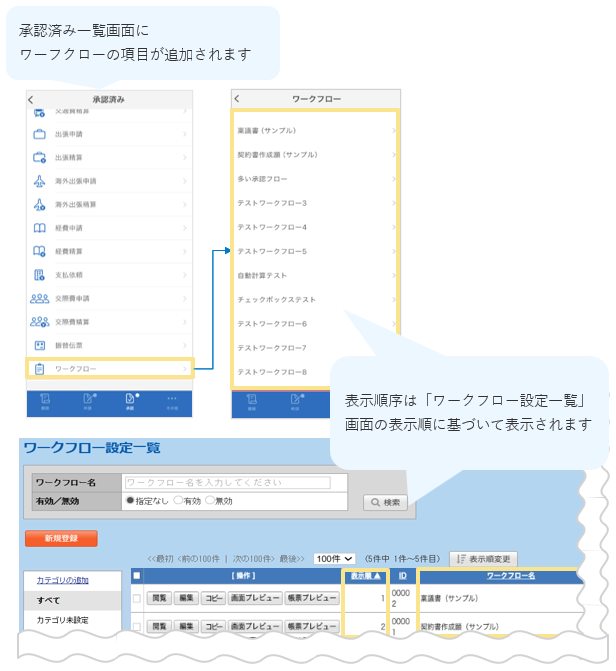Tap the chevron on 契約書作成願（サンプル） in ワークフロー list
This screenshot has width=616, height=671.
click(394, 154)
